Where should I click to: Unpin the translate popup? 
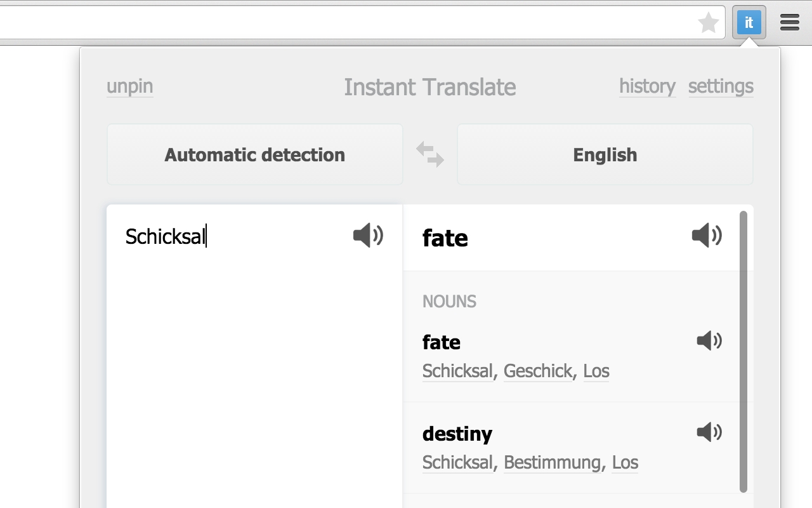(130, 86)
